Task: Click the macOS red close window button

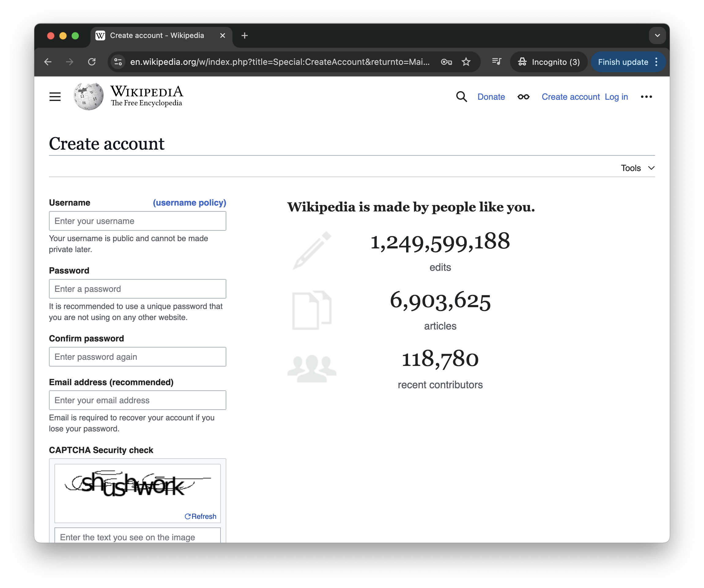Action: [51, 35]
